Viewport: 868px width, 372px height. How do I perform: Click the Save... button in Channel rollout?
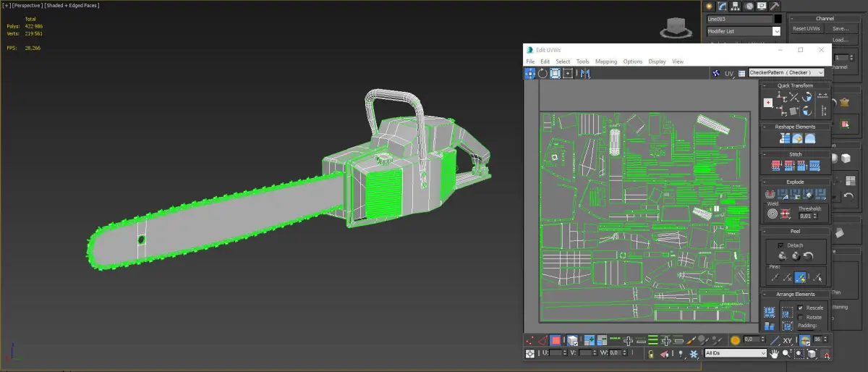tap(840, 29)
